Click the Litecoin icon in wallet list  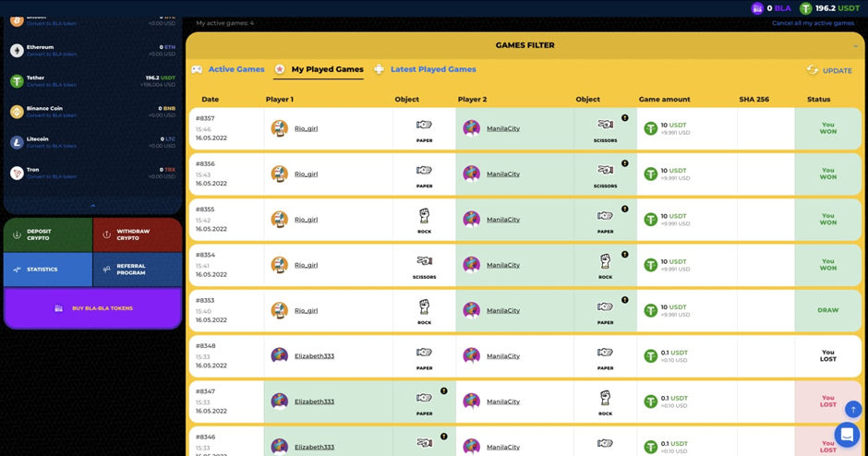tap(17, 142)
